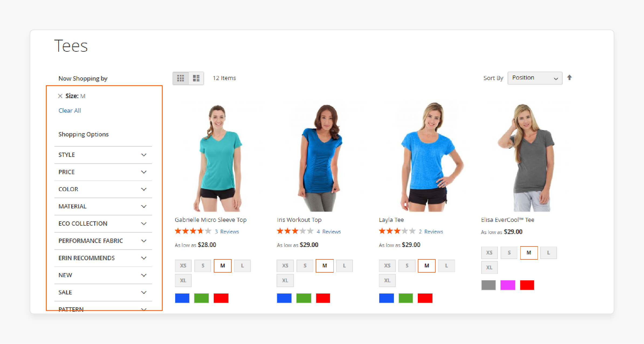Toggle ascending sort direction arrow
This screenshot has width=644, height=344.
(x=569, y=78)
